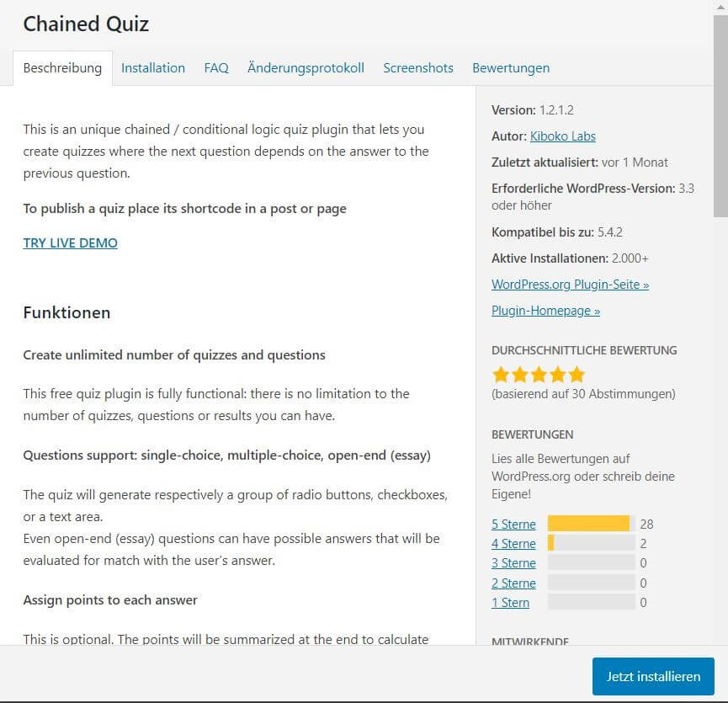
Task: Click the vertical scrollbar thumb
Action: tap(720, 116)
